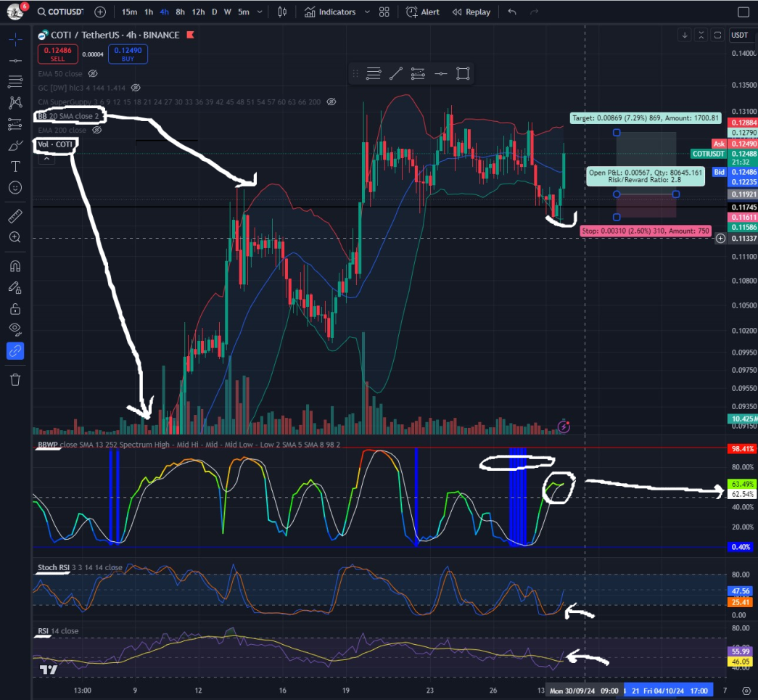The image size is (758, 700).
Task: Switch to the 1h timeframe
Action: 148,12
